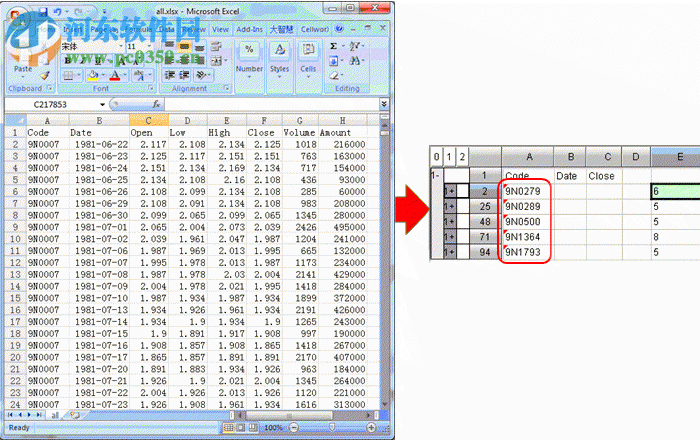Select column C header in Excel
700x440 pixels.
pos(149,120)
